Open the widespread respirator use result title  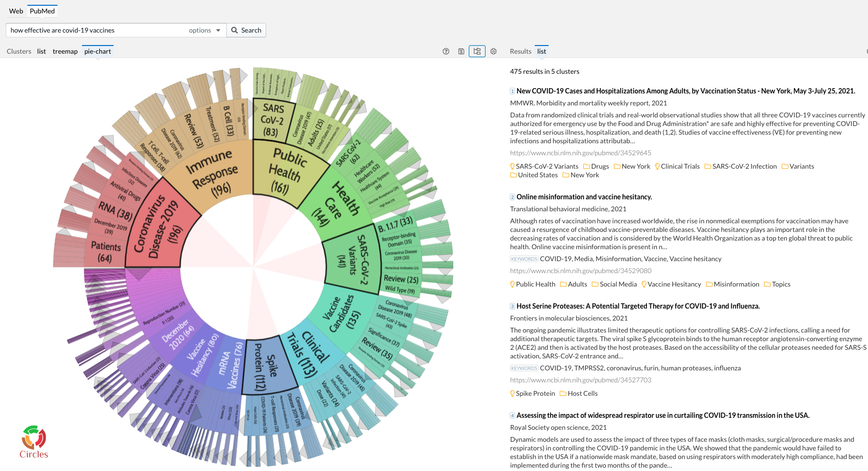663,415
